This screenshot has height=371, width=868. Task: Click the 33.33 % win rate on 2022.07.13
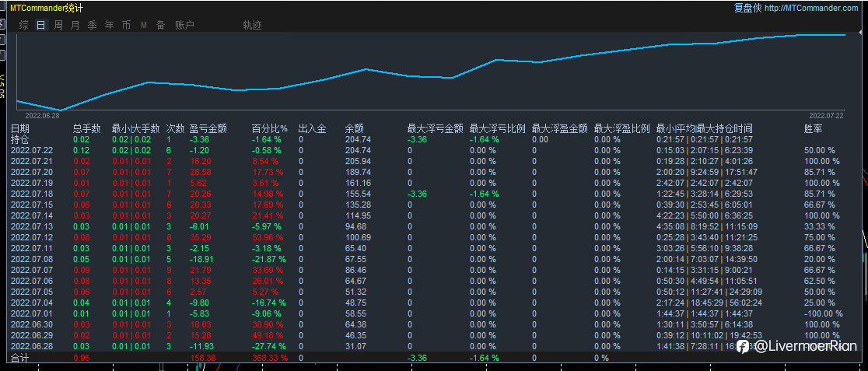[x=819, y=226]
